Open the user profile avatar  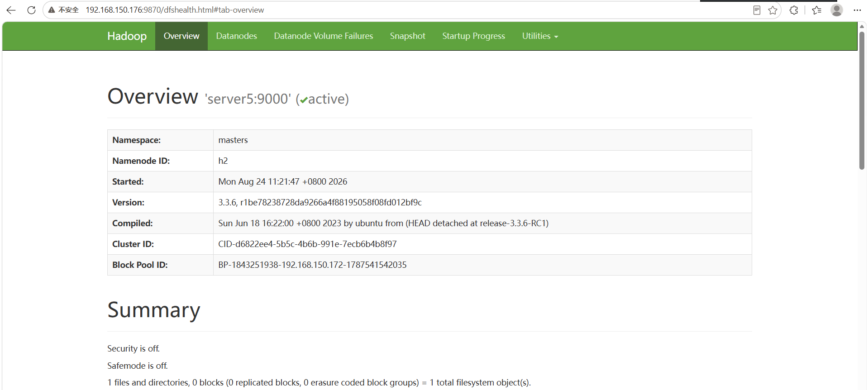(837, 10)
